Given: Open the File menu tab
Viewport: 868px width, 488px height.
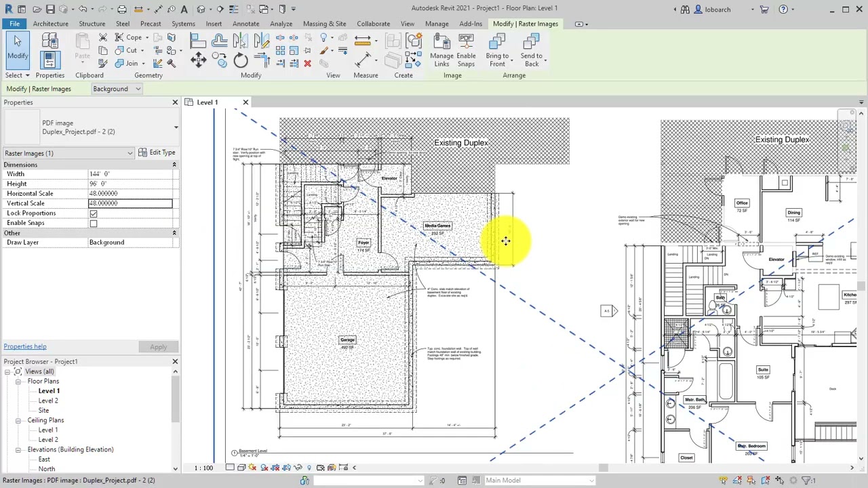Looking at the screenshot, I should tap(14, 24).
